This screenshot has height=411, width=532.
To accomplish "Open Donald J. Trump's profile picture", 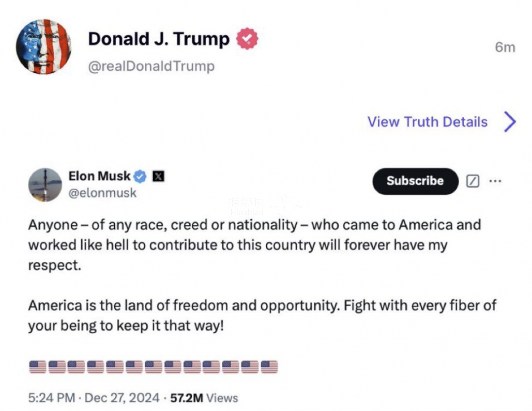I will pyautogui.click(x=44, y=46).
